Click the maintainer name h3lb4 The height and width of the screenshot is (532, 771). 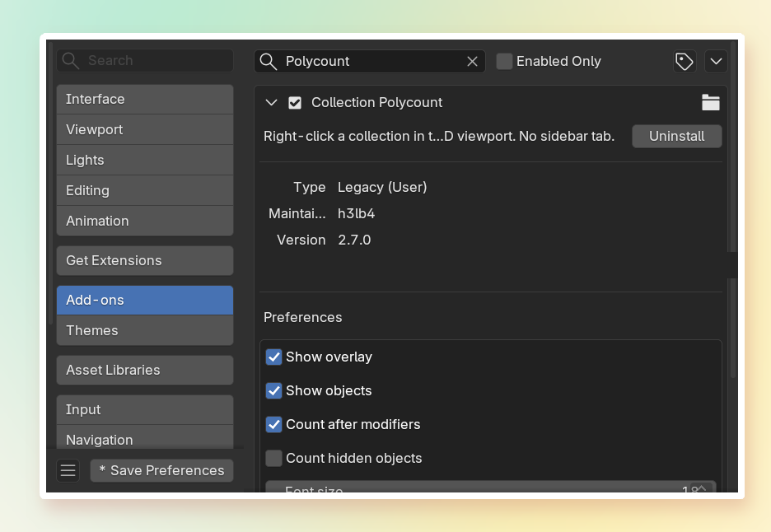(356, 214)
